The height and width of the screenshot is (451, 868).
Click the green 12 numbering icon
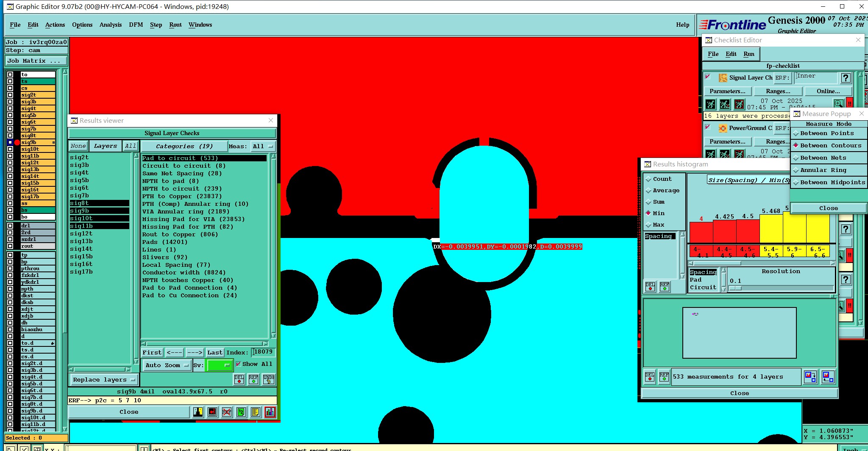click(241, 412)
